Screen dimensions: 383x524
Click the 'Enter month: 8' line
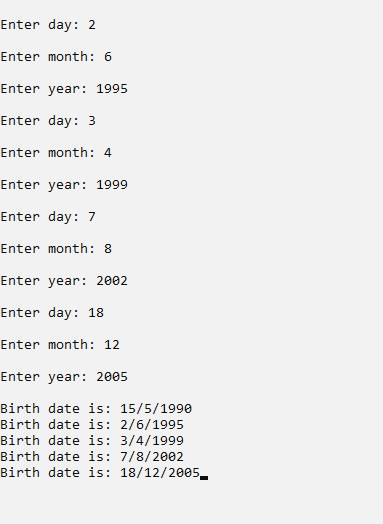56,249
